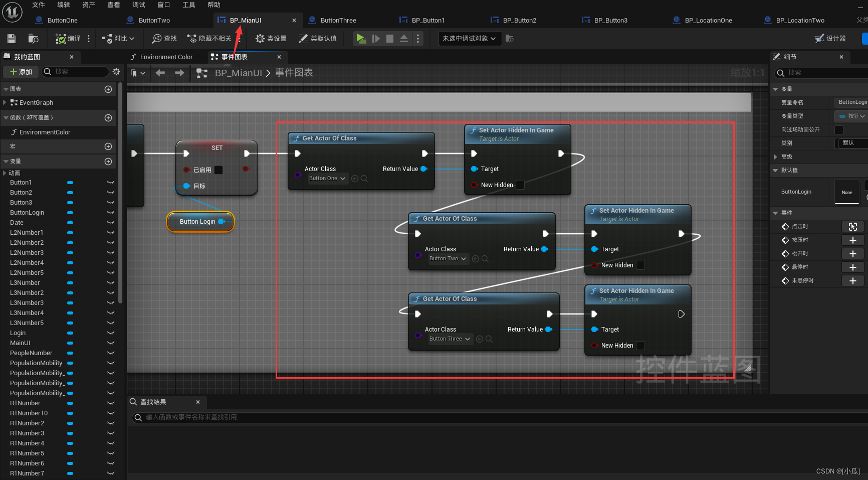Image resolution: width=868 pixels, height=480 pixels.
Task: Select the EnvironmentColor function
Action: tap(45, 132)
